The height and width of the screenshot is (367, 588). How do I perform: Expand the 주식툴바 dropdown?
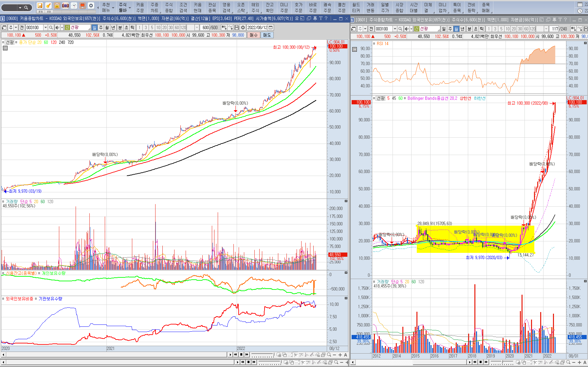[x=124, y=8]
